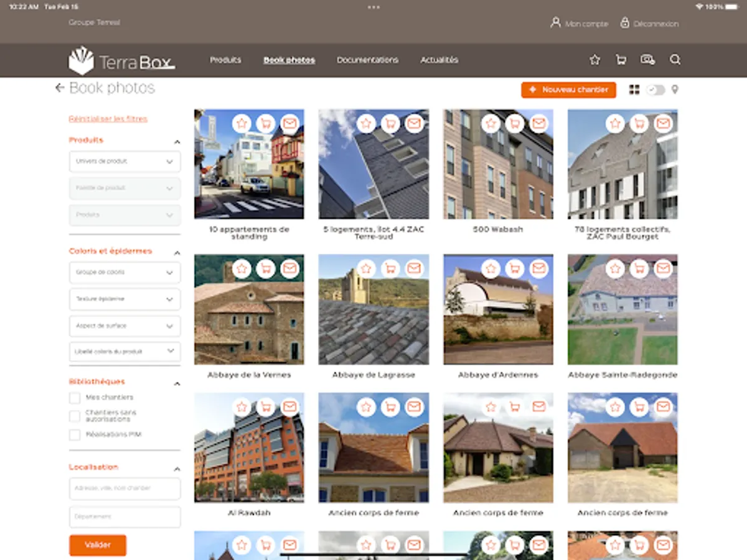Add 500 Wabash photo to cart
This screenshot has width=747, height=560.
[515, 123]
